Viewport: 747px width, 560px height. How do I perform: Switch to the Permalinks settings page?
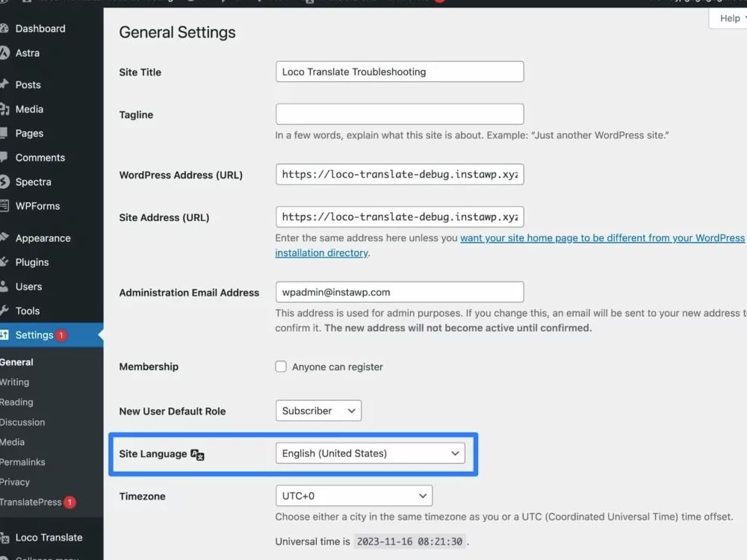pyautogui.click(x=22, y=461)
